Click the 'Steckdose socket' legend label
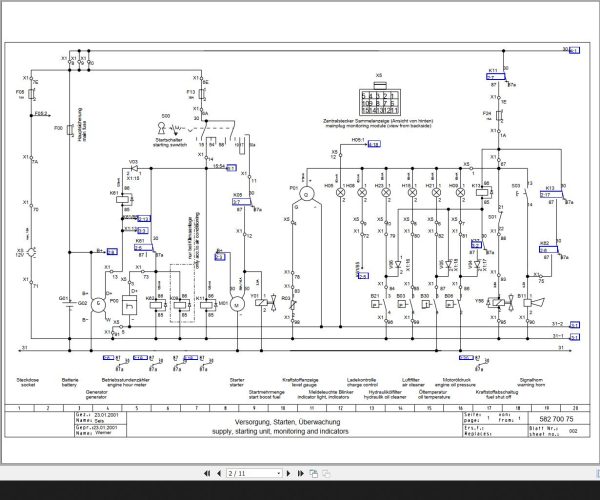The image size is (600, 500). point(28,382)
